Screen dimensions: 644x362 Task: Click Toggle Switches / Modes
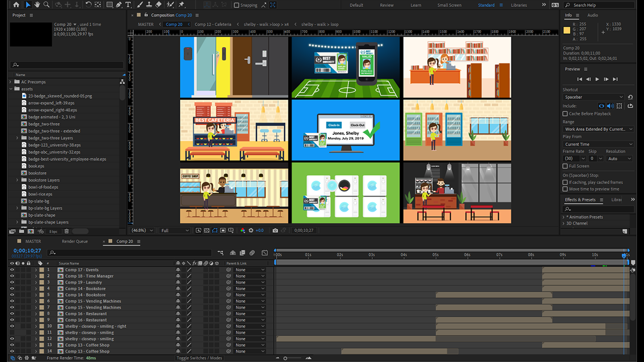coord(199,358)
